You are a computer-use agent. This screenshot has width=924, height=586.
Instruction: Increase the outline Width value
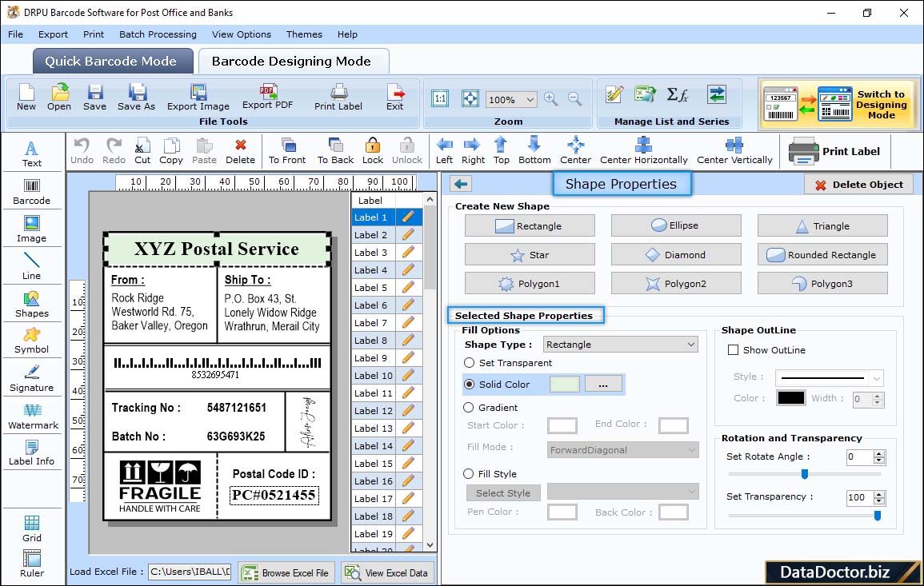point(878,396)
